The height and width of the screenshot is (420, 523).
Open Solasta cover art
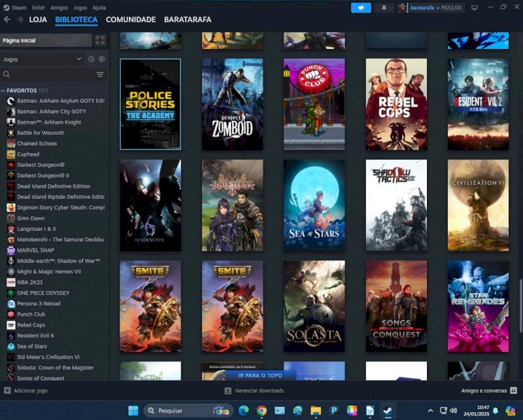(x=314, y=306)
